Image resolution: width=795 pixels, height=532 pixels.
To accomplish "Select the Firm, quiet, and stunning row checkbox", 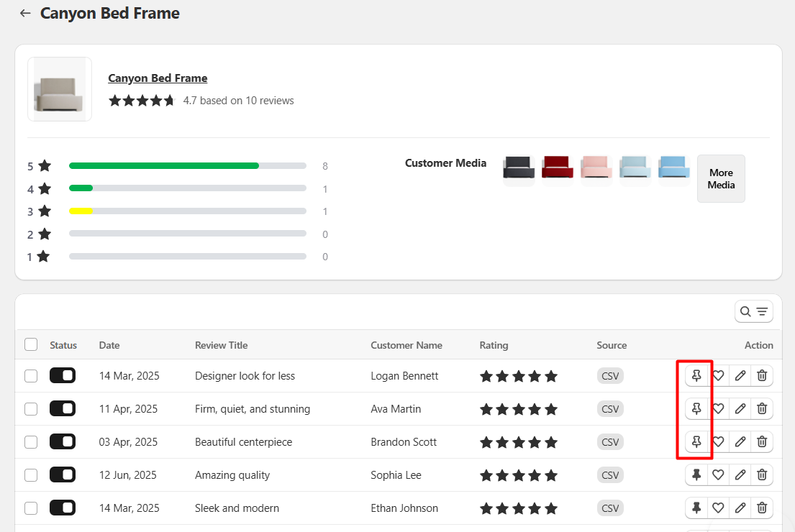I will click(x=31, y=409).
